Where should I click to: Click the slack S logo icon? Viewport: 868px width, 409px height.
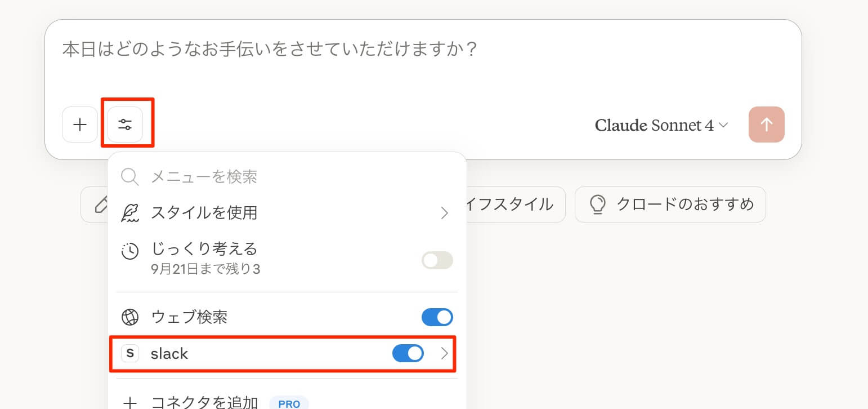pyautogui.click(x=130, y=353)
